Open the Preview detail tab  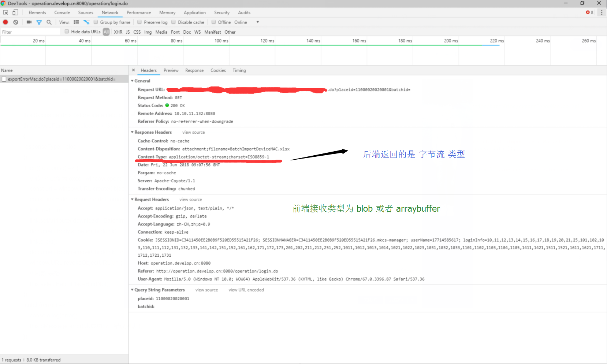point(171,70)
